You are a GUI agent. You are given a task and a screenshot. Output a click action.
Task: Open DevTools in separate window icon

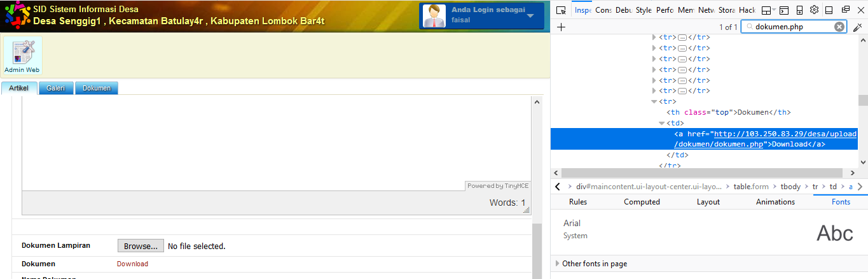coord(845,10)
